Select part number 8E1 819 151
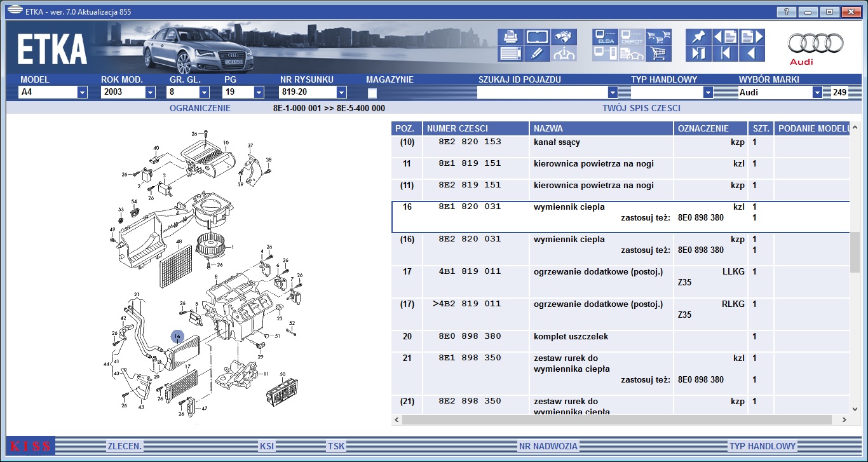868x462 pixels. click(x=470, y=164)
